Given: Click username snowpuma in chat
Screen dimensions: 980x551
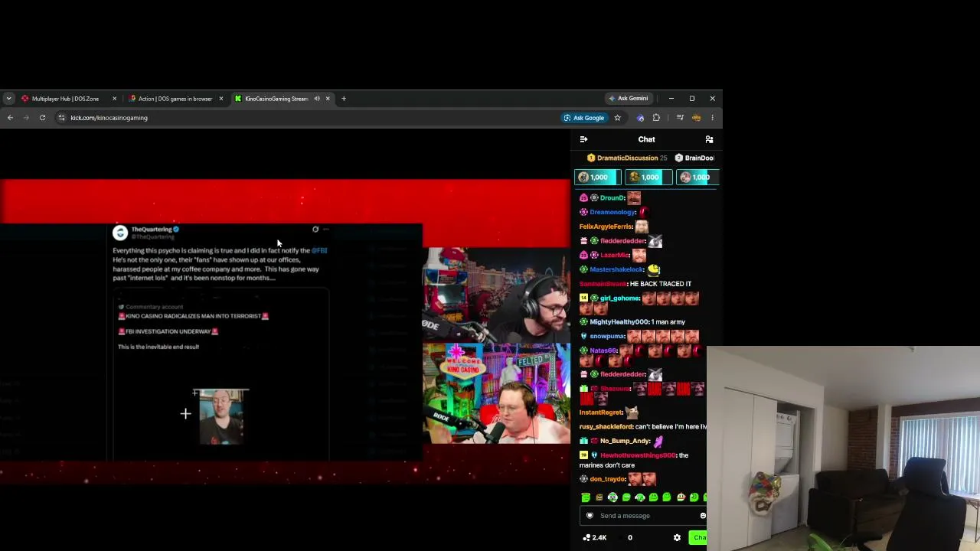Looking at the screenshot, I should [x=607, y=337].
